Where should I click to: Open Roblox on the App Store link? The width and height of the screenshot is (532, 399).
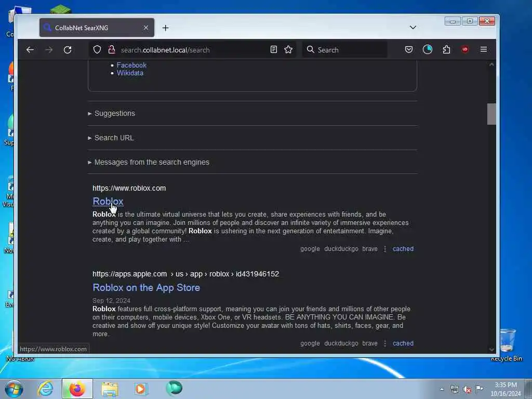point(146,288)
